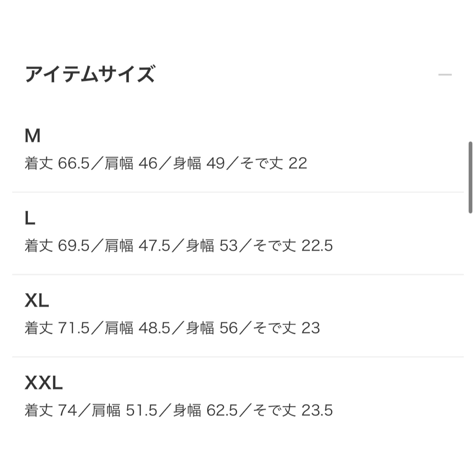Click XL measurements 着丈 71.5 row

click(x=172, y=328)
